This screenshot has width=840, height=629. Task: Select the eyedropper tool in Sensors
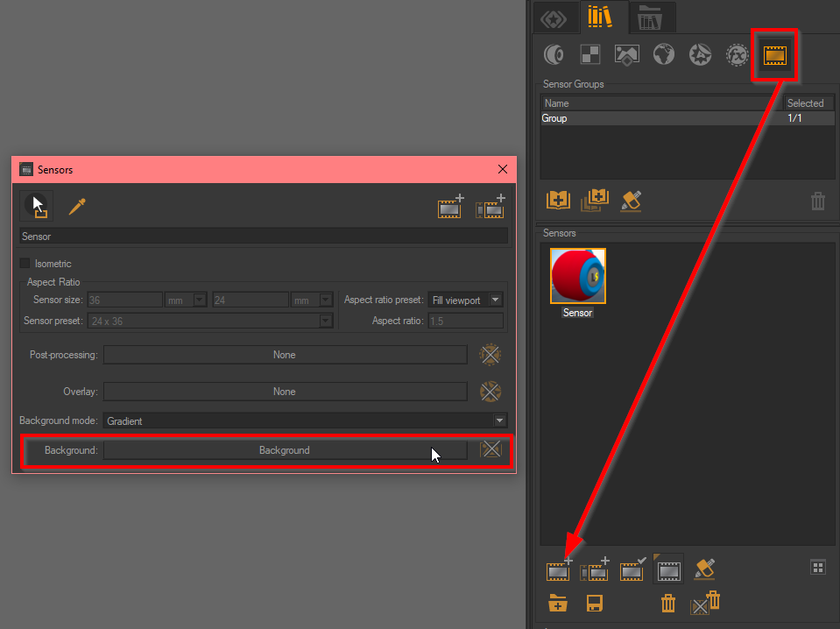click(77, 206)
